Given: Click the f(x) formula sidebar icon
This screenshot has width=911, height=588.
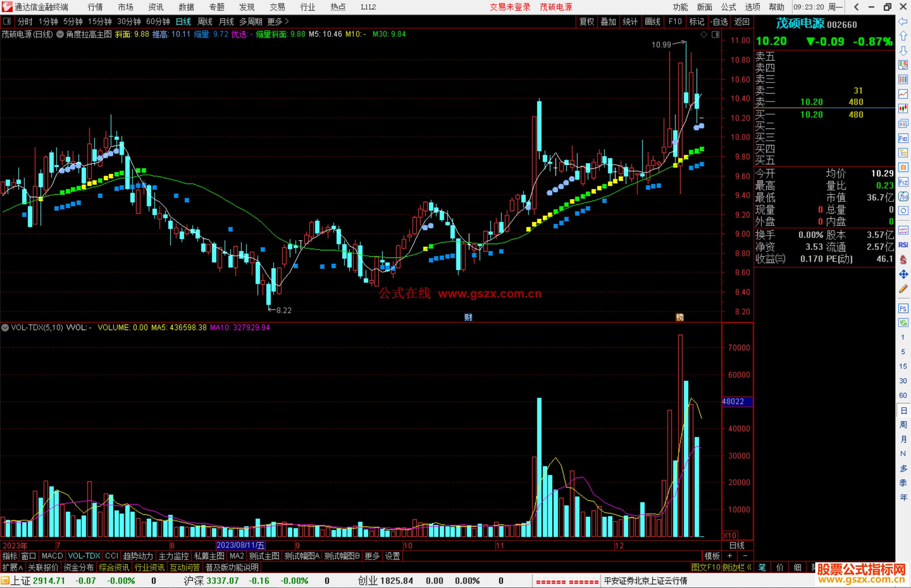Looking at the screenshot, I should (x=903, y=196).
